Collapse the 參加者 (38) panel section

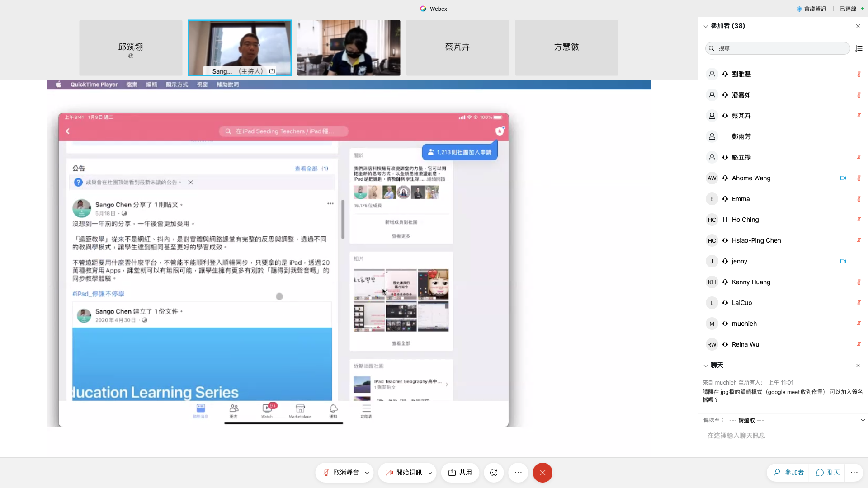[x=705, y=26]
